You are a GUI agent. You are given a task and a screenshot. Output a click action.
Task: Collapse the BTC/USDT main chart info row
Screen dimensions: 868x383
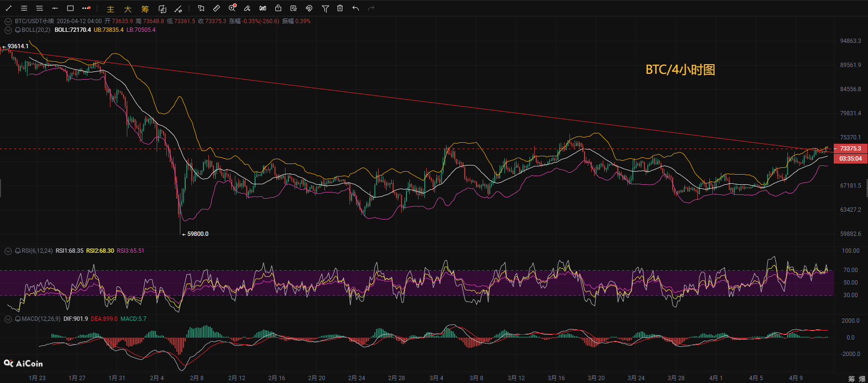click(x=8, y=21)
